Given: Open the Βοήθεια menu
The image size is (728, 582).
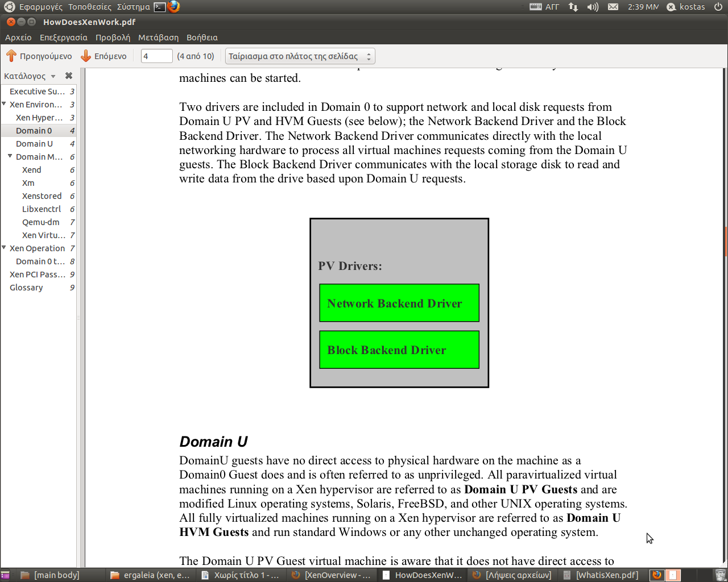Looking at the screenshot, I should click(x=202, y=38).
